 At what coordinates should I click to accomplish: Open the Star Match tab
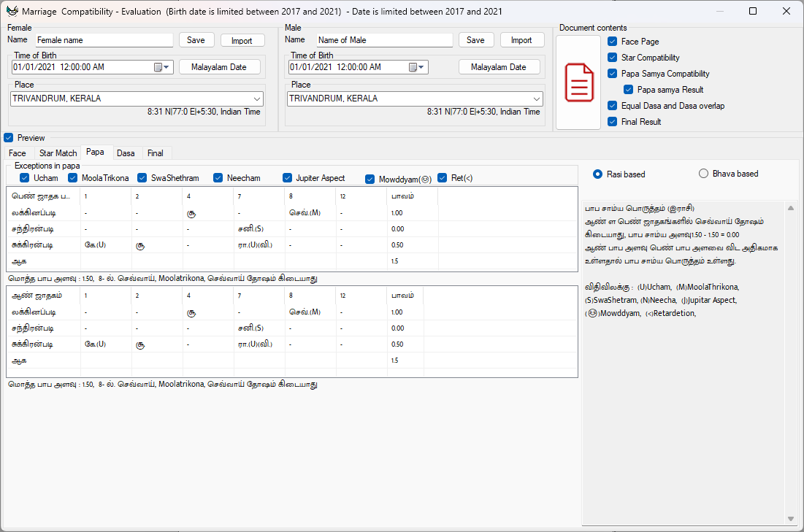[58, 153]
